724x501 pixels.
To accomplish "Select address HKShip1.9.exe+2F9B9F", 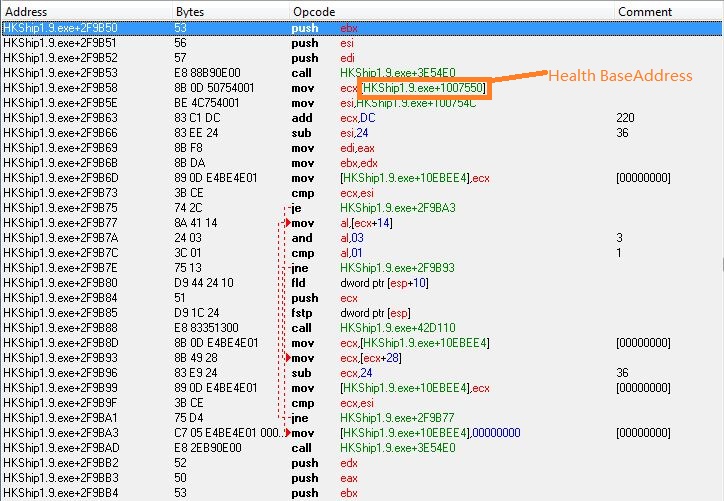I will (60, 403).
